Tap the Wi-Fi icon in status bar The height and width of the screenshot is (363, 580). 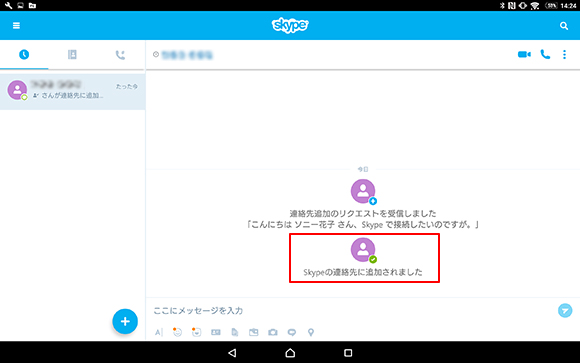(535, 6)
